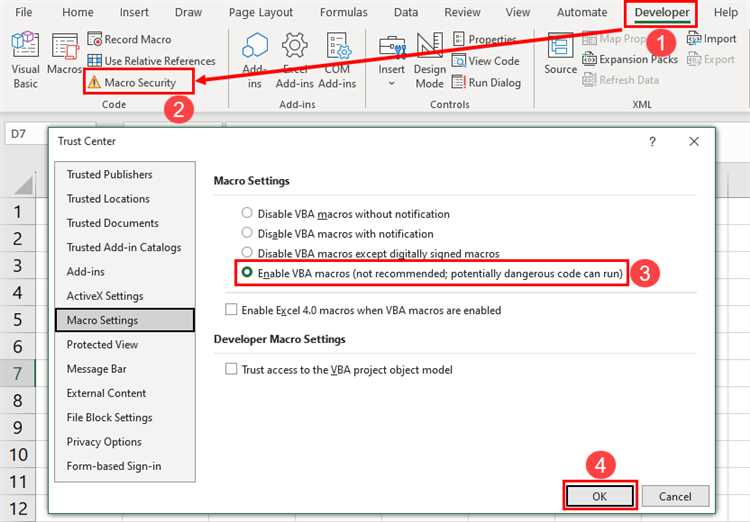
Task: Open Trusted Locations section
Action: (125, 199)
